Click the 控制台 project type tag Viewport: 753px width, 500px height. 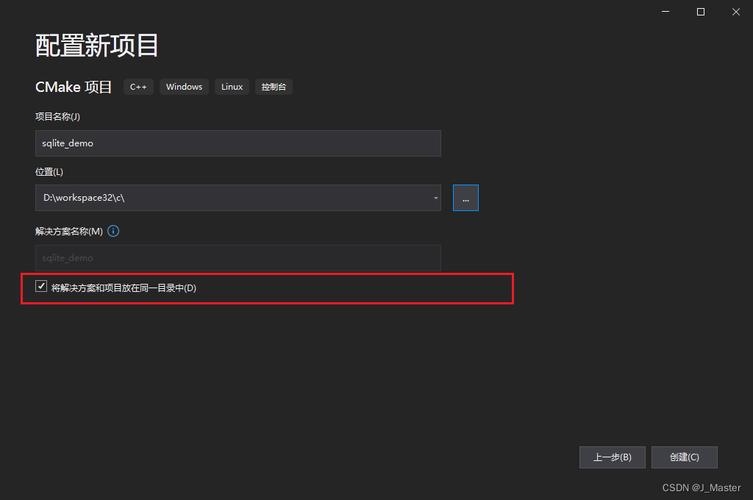click(x=274, y=87)
